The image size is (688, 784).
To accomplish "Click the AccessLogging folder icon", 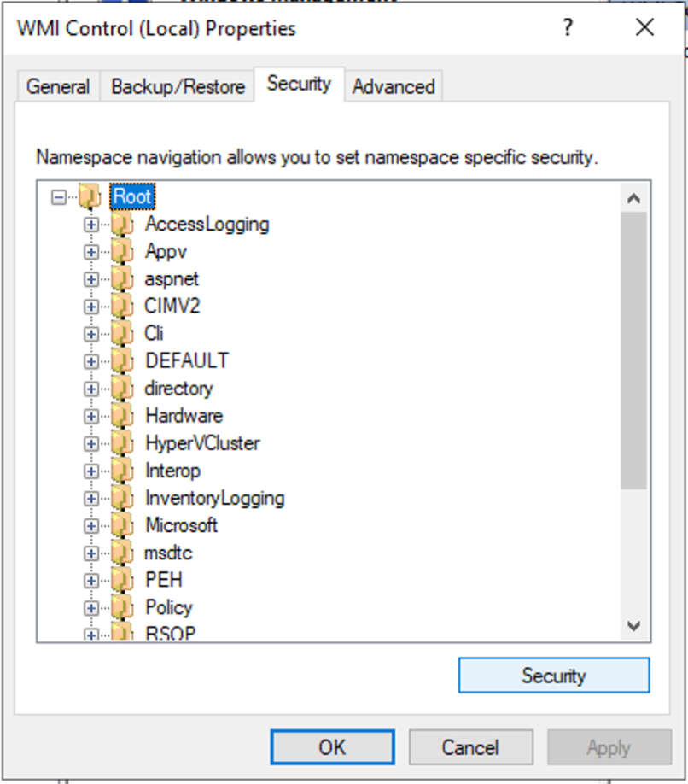I will tap(120, 224).
